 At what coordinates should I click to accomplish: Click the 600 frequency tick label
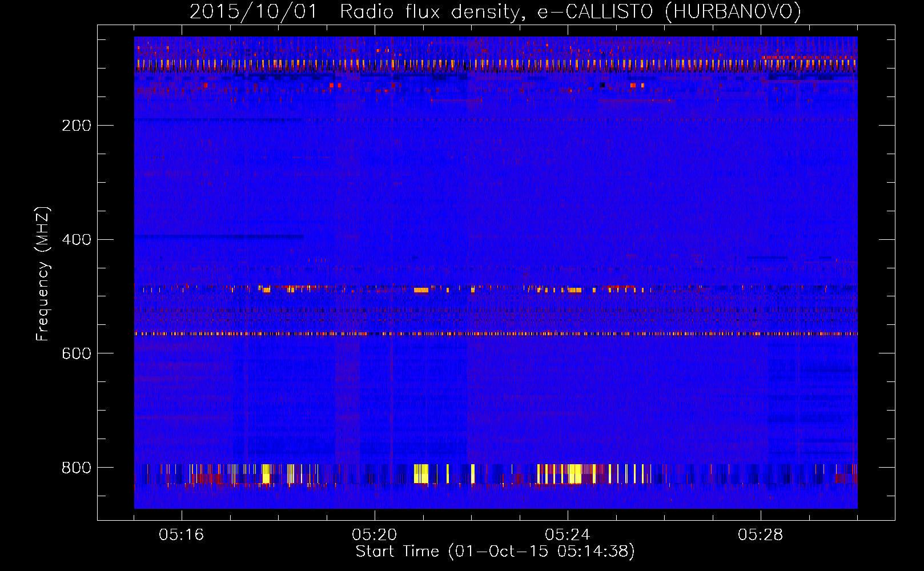(77, 354)
